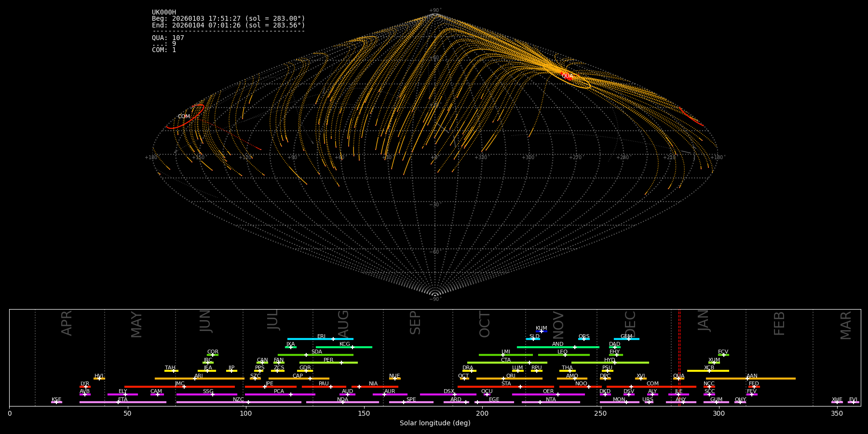
Task: Click the red NIA activity bar
Action: pyautogui.click(x=375, y=387)
